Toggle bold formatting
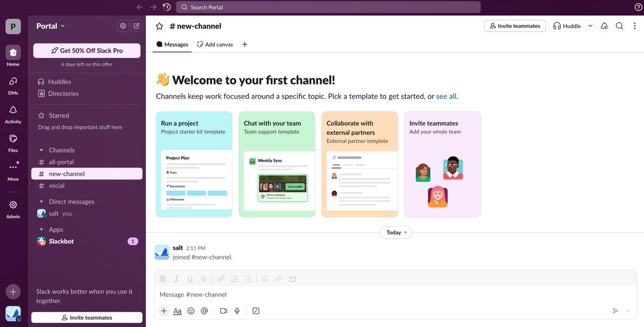This screenshot has width=644, height=327. 163,279
